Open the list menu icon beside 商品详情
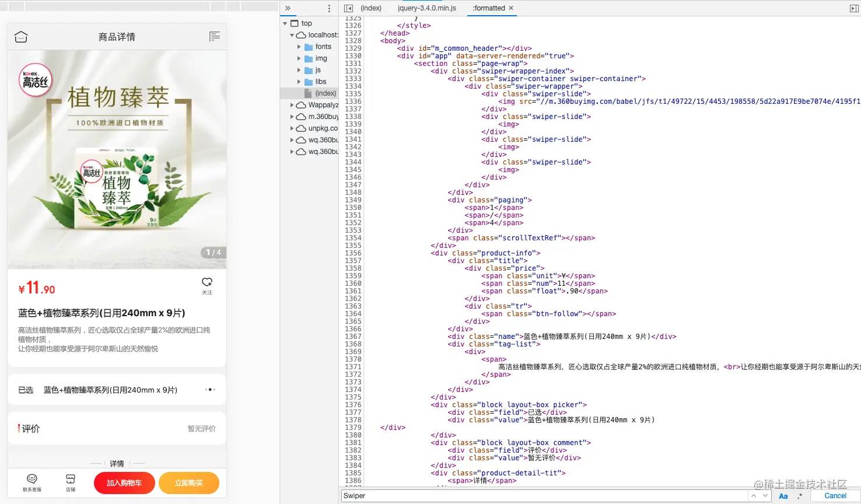Viewport: 861px width, 504px height. click(215, 37)
